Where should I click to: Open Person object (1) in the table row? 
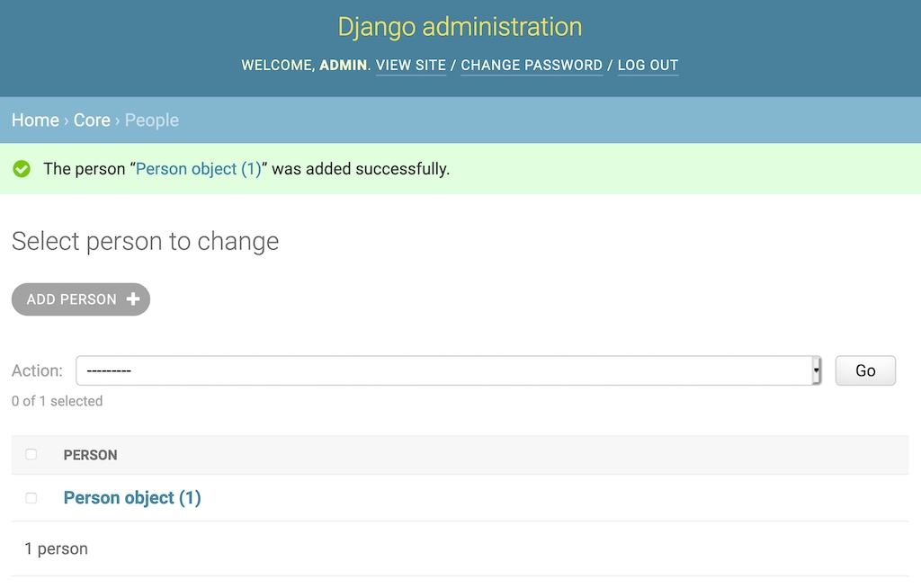[x=132, y=498]
